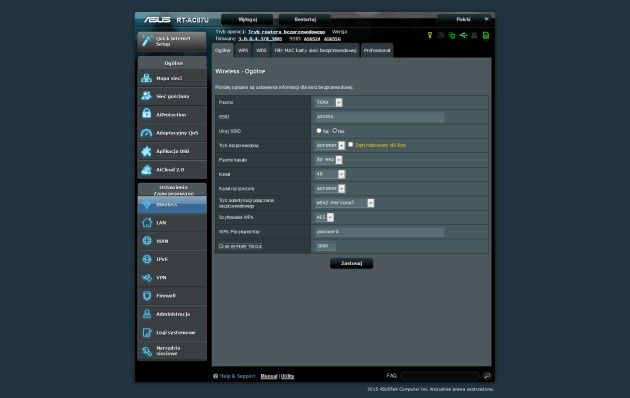The height and width of the screenshot is (398, 630).
Task: Open AiCloud 2.0 cloud icon
Action: coord(146,169)
